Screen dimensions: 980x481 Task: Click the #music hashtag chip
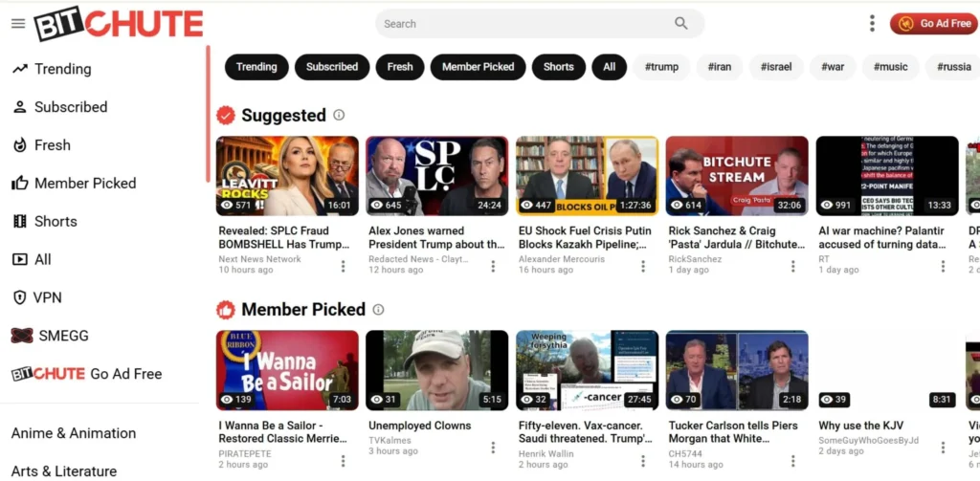891,67
